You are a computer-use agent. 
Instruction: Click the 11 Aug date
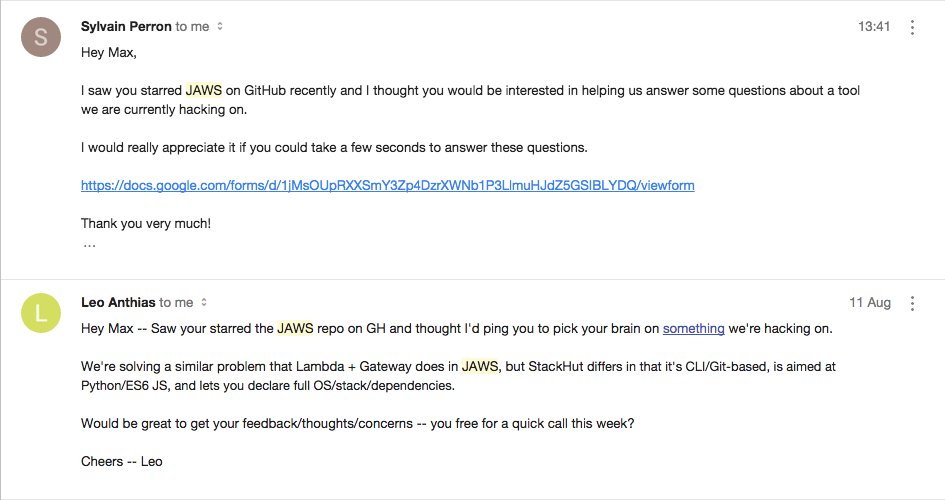pos(869,302)
